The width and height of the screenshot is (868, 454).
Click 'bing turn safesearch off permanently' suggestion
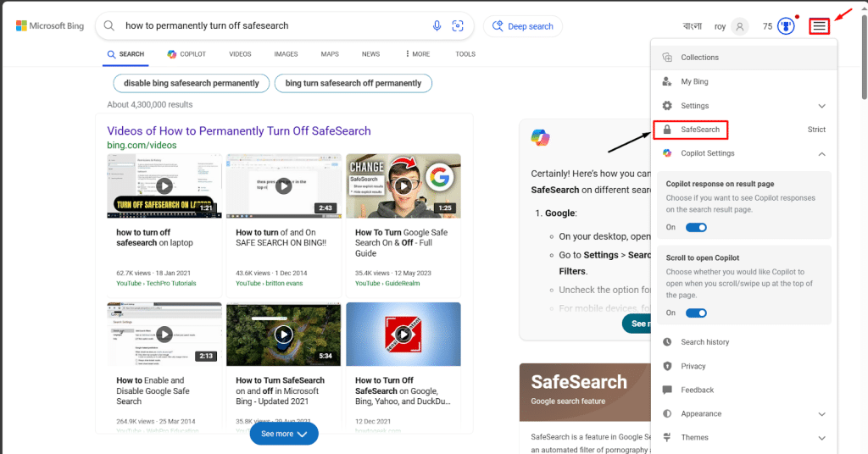click(353, 84)
